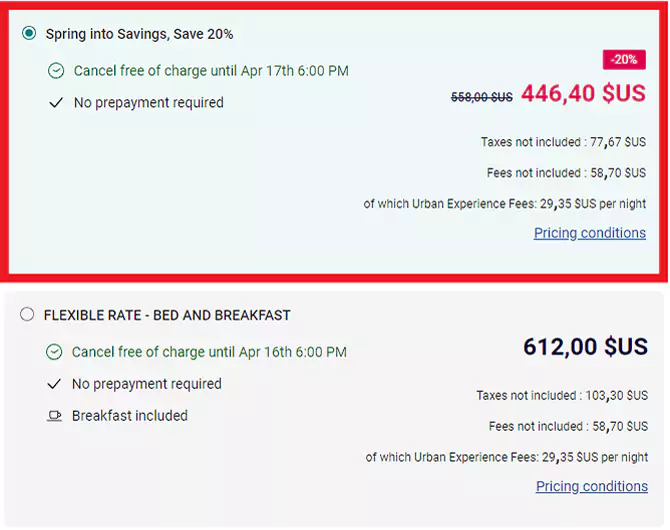Click the checkmark icon in Flexible Rate option
Image resolution: width=670 pixels, height=530 pixels.
pyautogui.click(x=54, y=384)
